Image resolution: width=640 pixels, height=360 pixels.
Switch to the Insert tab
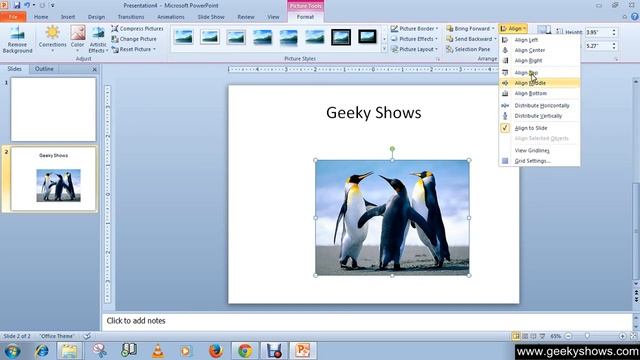tap(68, 17)
